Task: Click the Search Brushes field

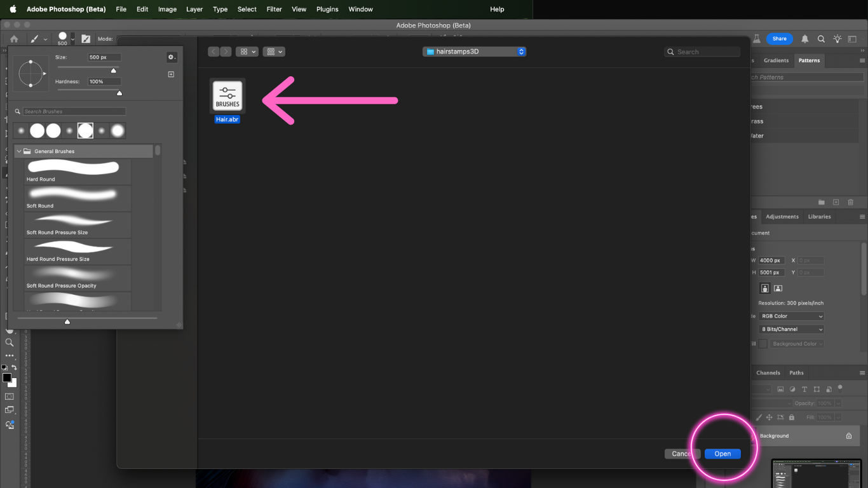Action: pyautogui.click(x=74, y=111)
